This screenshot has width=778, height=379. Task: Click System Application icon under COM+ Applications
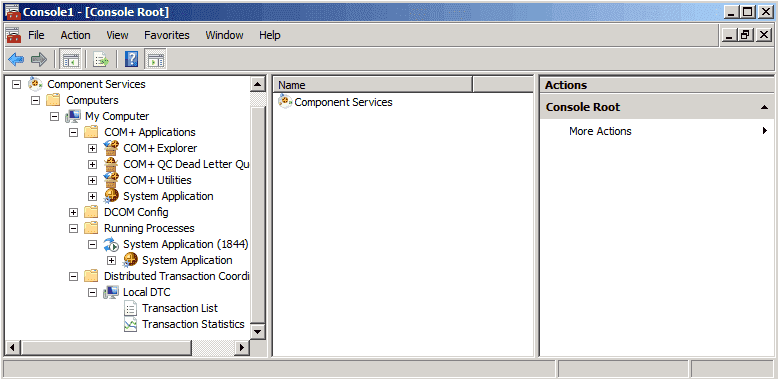111,196
